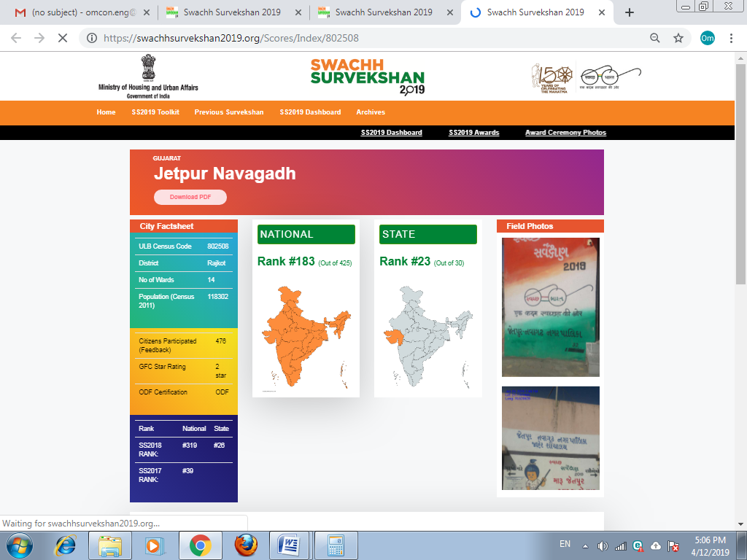This screenshot has width=747, height=560.
Task: Expand hidden system tray icons
Action: click(584, 545)
